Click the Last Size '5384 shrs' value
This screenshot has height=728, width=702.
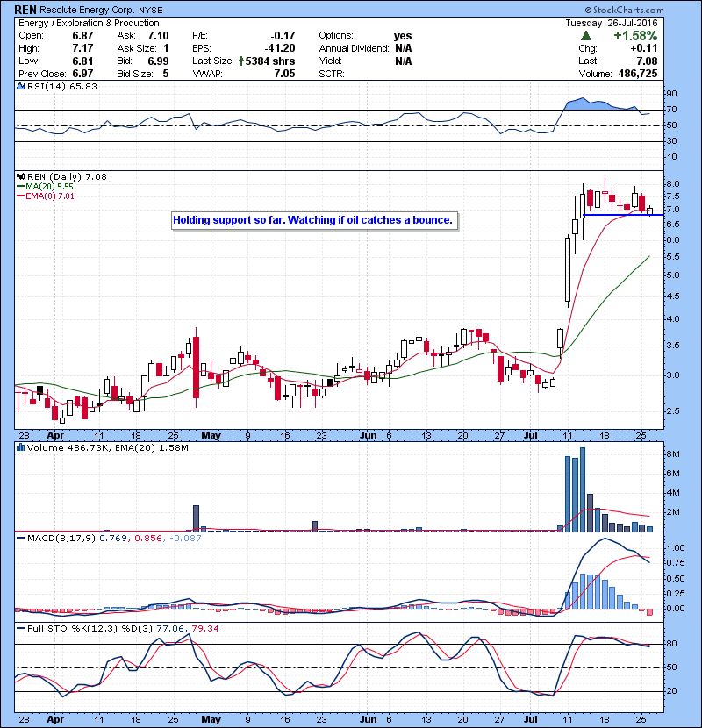pos(270,61)
